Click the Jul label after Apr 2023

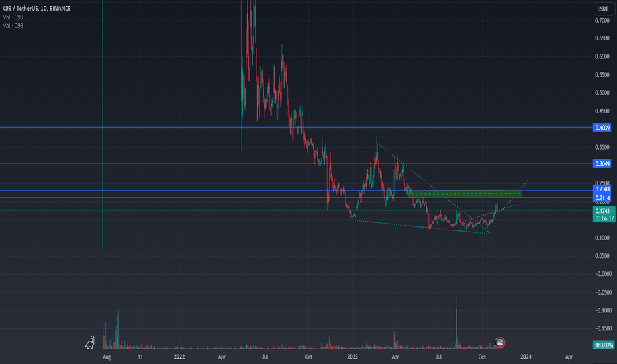click(438, 357)
